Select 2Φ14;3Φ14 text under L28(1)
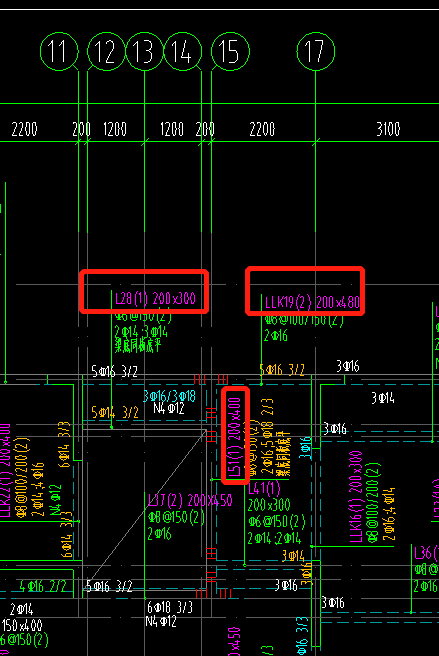 point(141,332)
